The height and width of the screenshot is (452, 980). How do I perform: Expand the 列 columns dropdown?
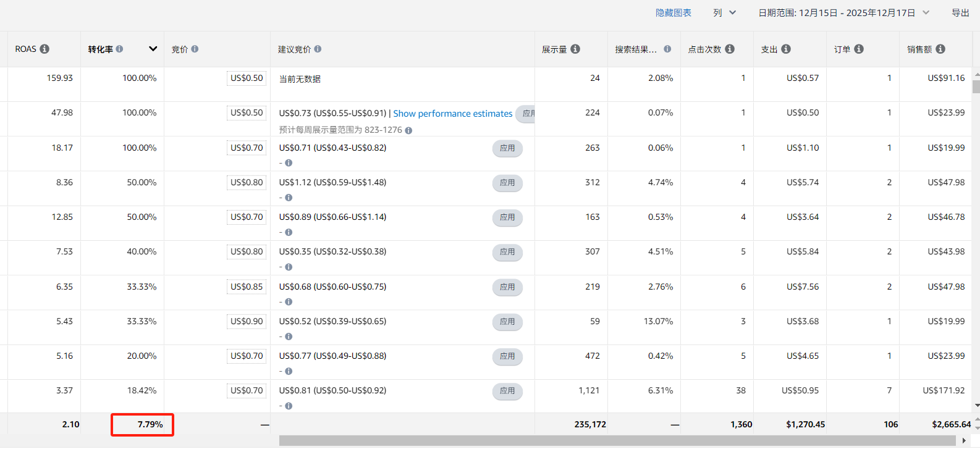(724, 13)
